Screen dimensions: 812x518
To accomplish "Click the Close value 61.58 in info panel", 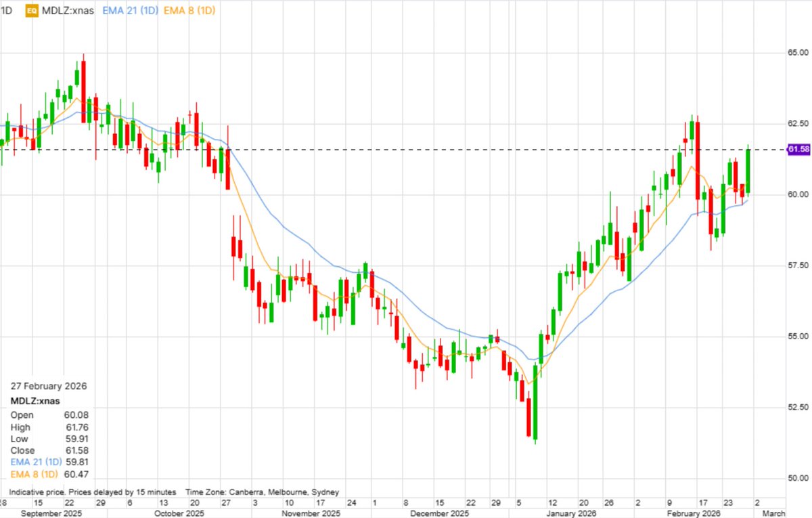I will pyautogui.click(x=77, y=450).
